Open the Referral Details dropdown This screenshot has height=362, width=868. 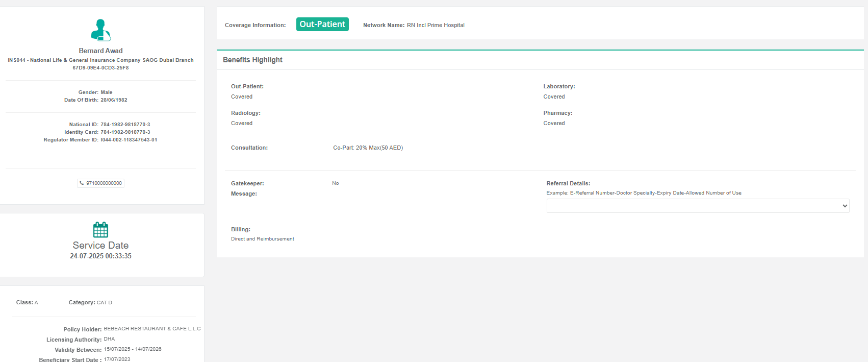click(697, 206)
